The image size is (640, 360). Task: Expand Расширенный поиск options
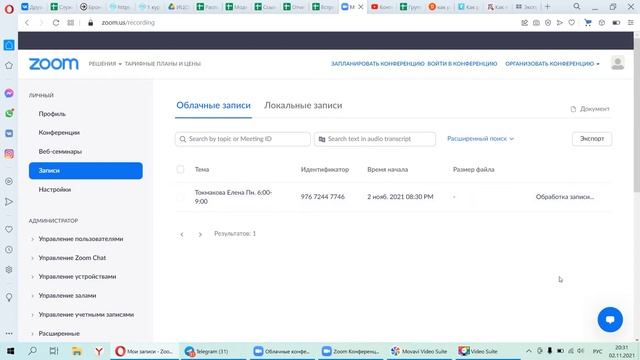480,139
